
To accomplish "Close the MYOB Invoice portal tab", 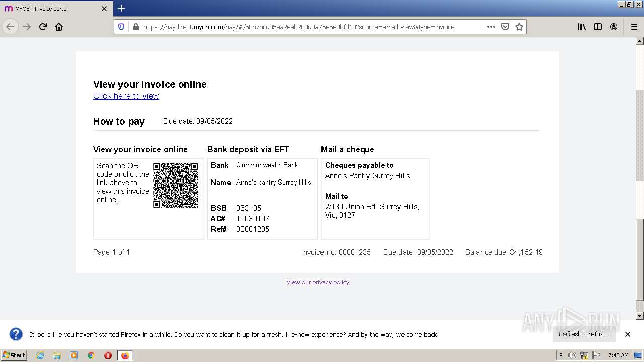I will (x=104, y=9).
